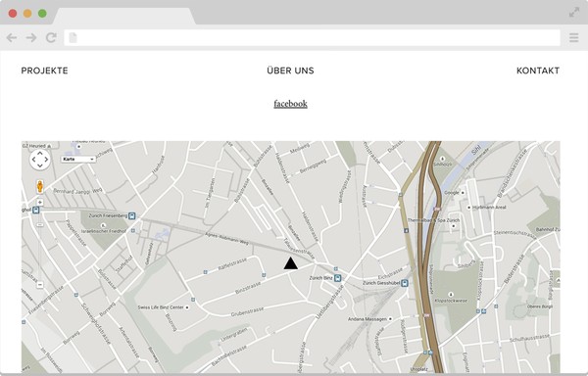This screenshot has height=376, width=588.
Task: Select the Zürich Friesenberg station icon
Action: click(131, 215)
